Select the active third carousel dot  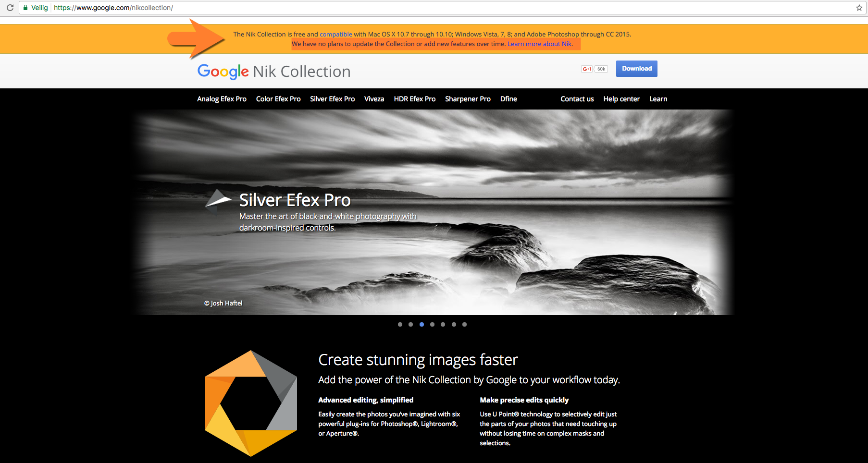click(x=422, y=324)
